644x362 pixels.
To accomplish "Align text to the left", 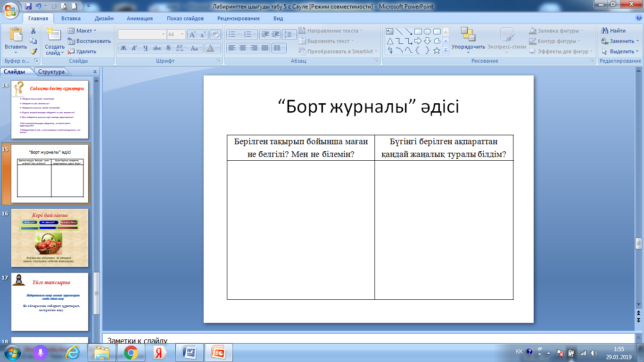I will coord(231,48).
